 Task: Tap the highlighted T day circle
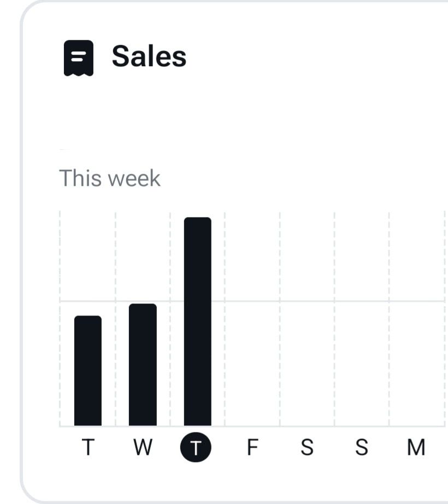pyautogui.click(x=196, y=447)
